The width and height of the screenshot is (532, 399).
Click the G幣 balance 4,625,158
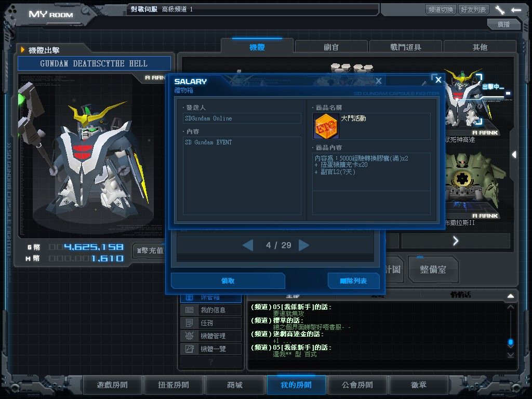tap(94, 247)
